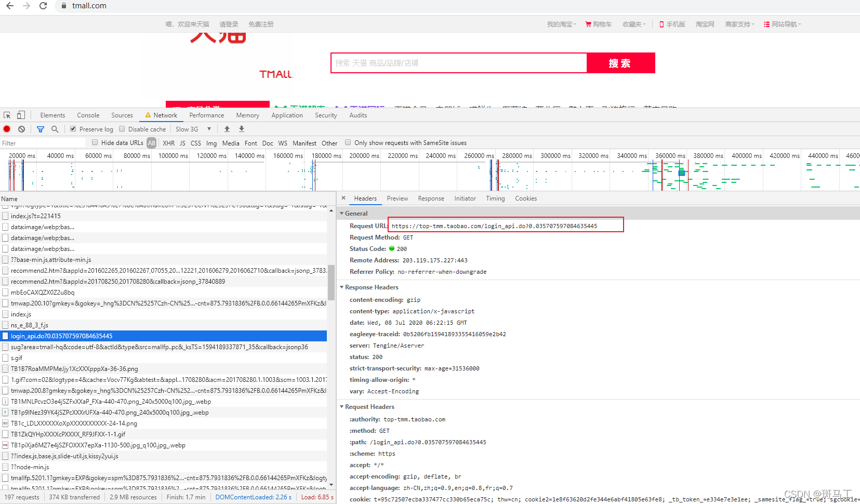Import HAR file with upload arrow
The width and height of the screenshot is (860, 504).
227,129
